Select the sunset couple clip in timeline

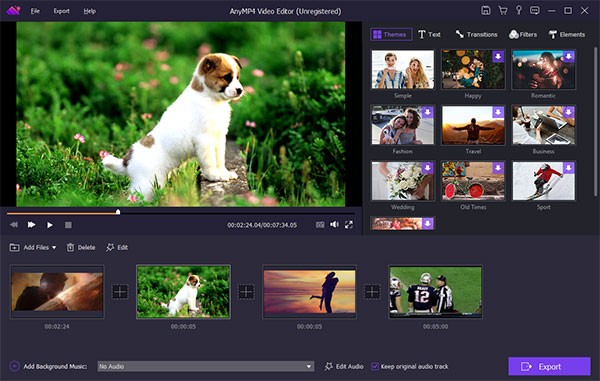pyautogui.click(x=310, y=292)
